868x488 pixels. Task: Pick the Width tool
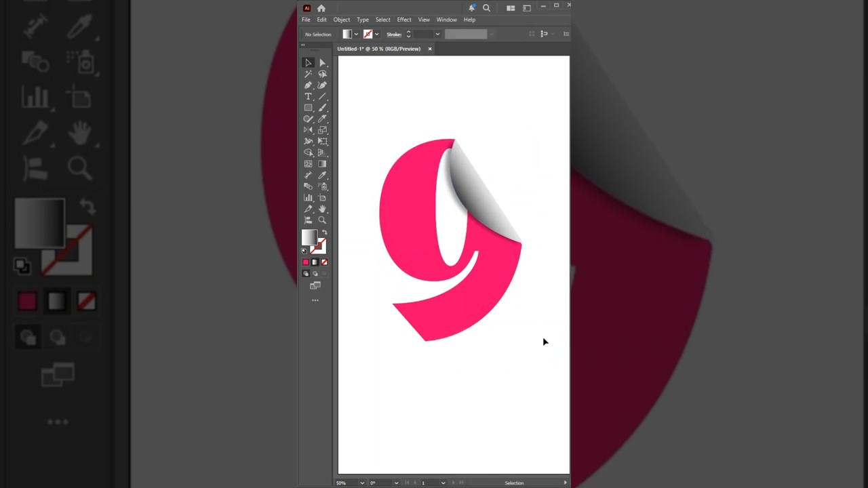tap(308, 142)
